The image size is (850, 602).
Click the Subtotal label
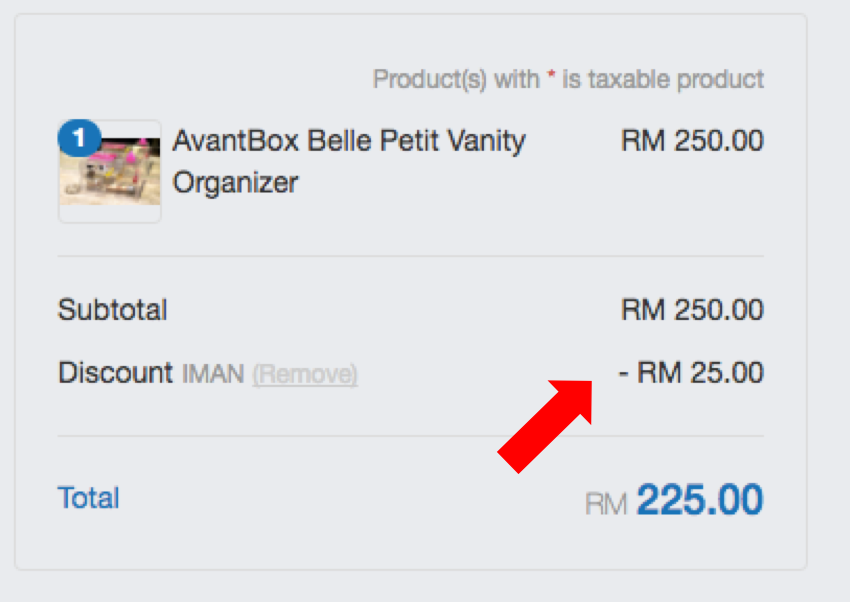[112, 310]
